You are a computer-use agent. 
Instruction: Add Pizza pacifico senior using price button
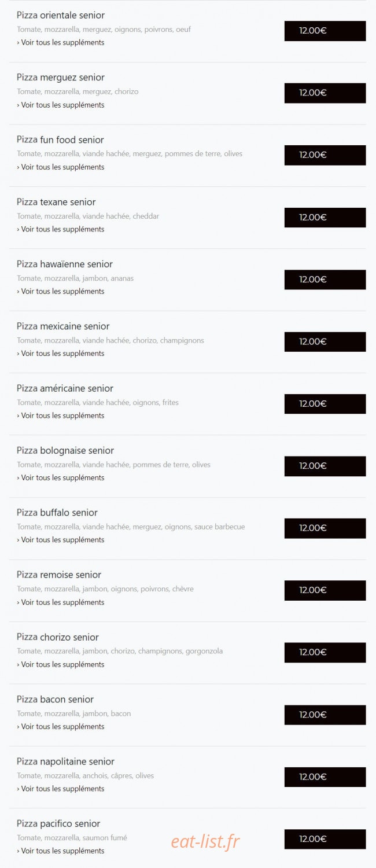tap(325, 839)
